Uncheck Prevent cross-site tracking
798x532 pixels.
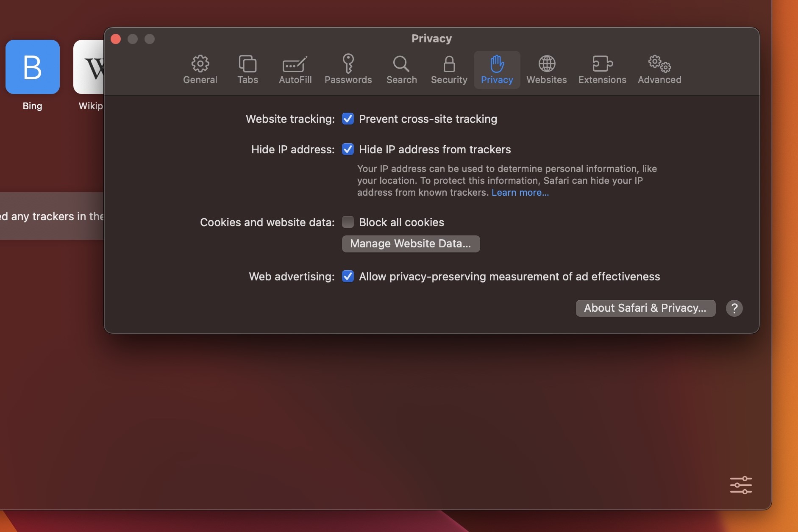[x=348, y=119]
